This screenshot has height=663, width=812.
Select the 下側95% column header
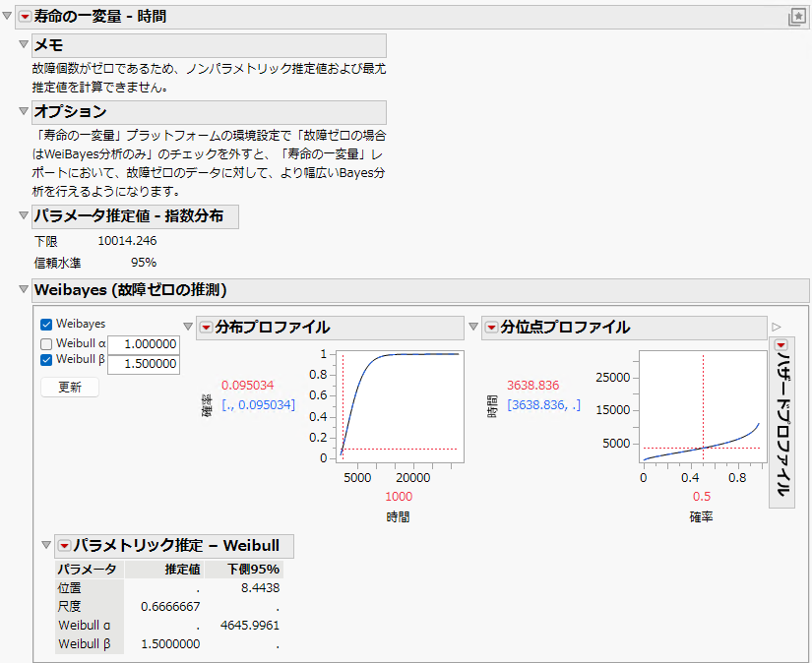pos(244,570)
